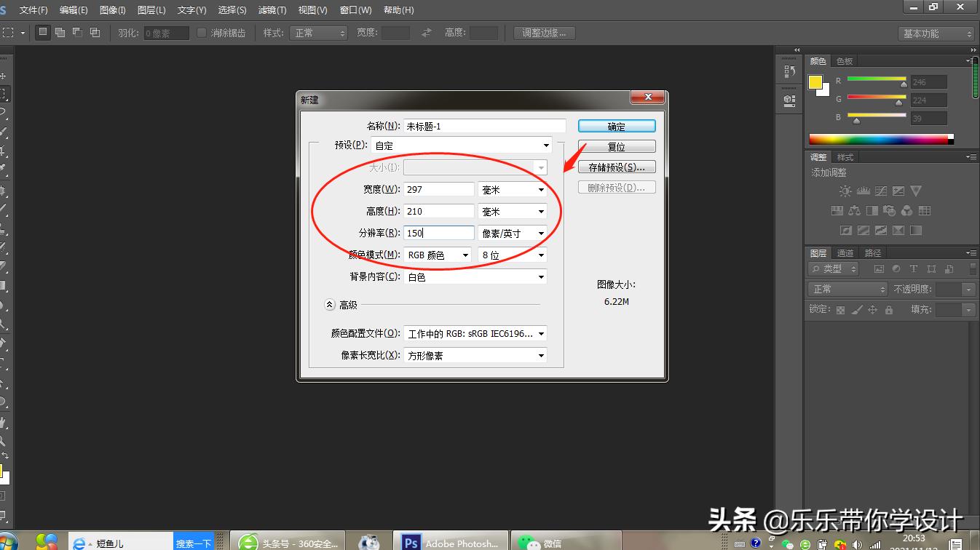980x550 pixels.
Task: Select the Levels adjustment icon
Action: (x=864, y=191)
